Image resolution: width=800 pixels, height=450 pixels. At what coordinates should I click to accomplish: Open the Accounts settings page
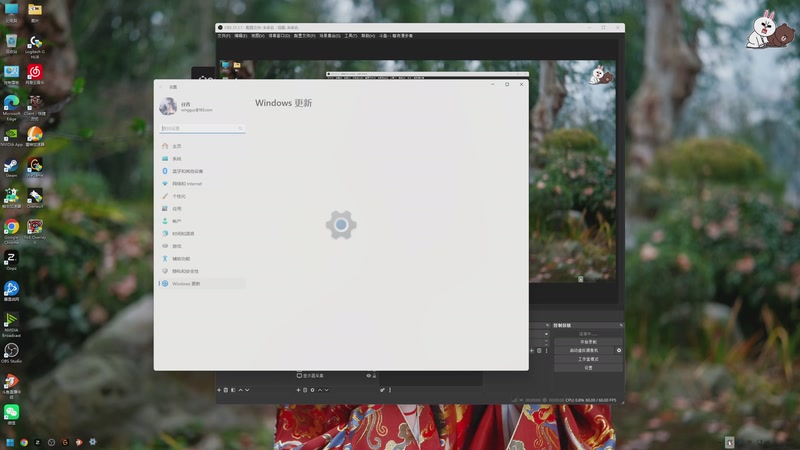click(202, 221)
